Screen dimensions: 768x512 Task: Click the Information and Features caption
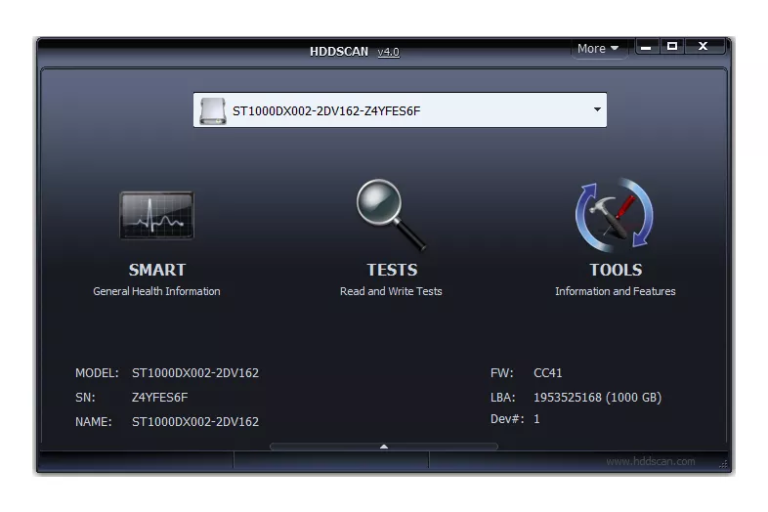615,292
